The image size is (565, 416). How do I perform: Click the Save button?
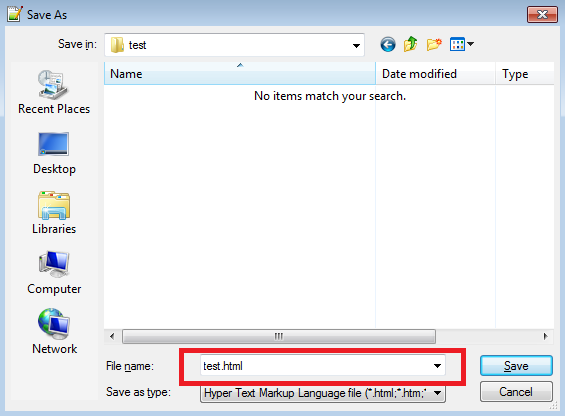click(516, 366)
